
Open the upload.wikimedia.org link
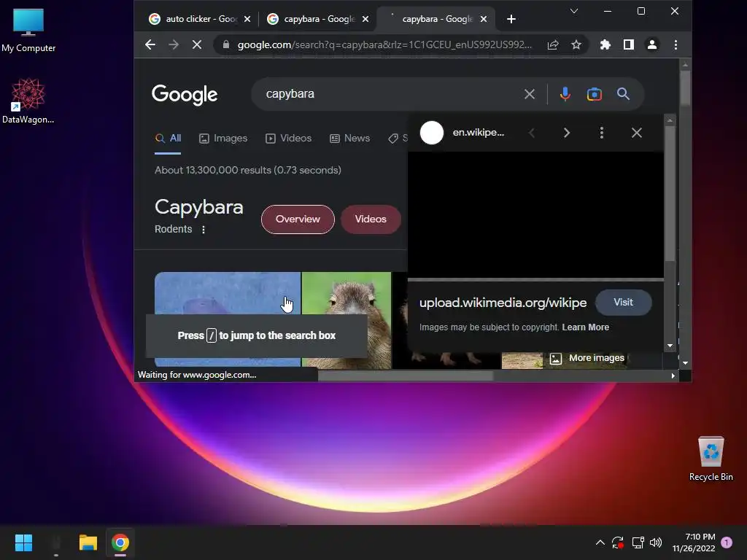[503, 303]
